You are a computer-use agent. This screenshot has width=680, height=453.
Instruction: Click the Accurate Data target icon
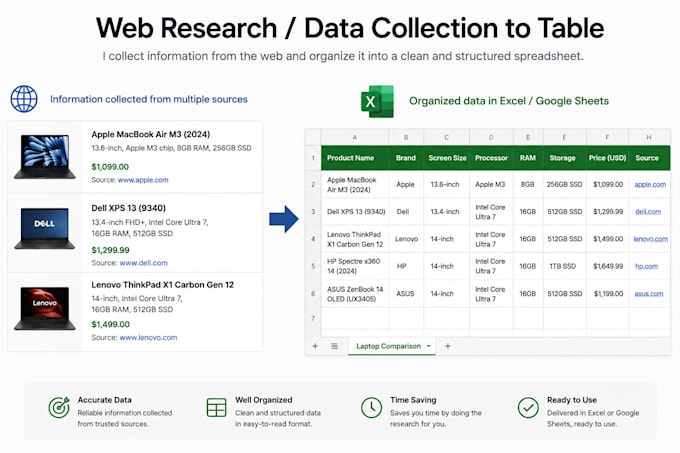(x=59, y=407)
